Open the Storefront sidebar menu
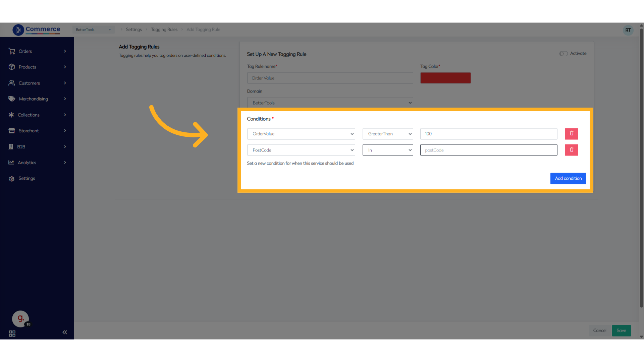Image resolution: width=644 pixels, height=362 pixels. coord(29,131)
